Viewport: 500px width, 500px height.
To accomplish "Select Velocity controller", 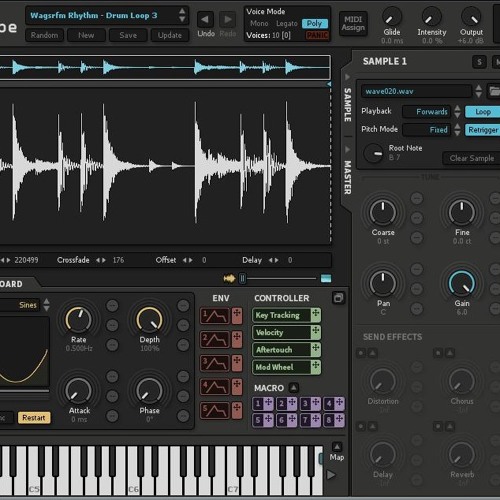I will pos(282,332).
